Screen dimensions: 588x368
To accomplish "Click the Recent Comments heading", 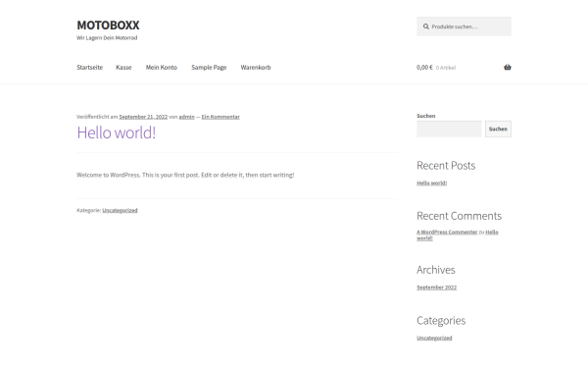I will coord(459,216).
